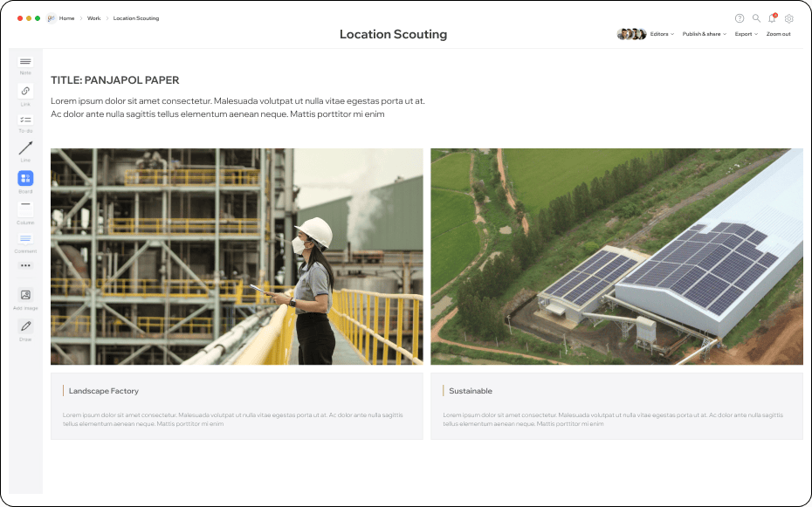Click the intro Lorem ipsum paragraph
The height and width of the screenshot is (507, 812).
click(237, 107)
